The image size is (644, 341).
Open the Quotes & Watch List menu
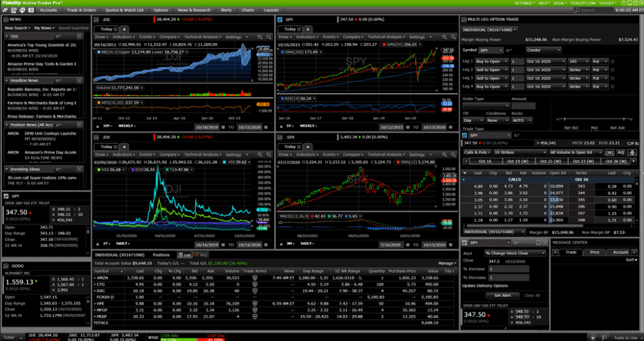124,10
